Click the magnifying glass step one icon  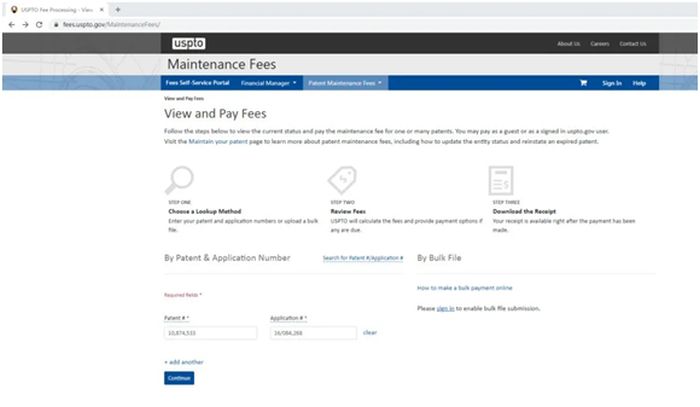[179, 180]
